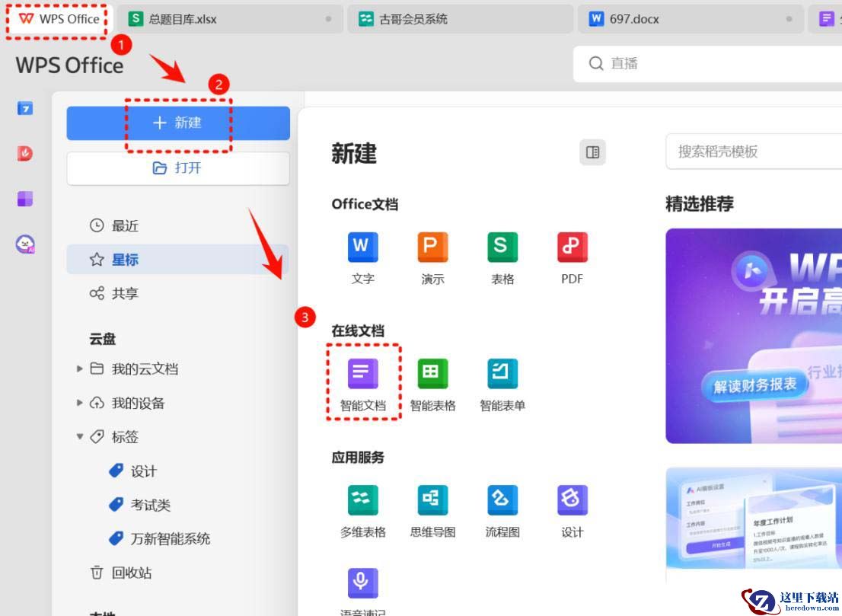Screen dimensions: 842x616
Task: Open the 年度工作计划 template banner
Action: (754, 518)
